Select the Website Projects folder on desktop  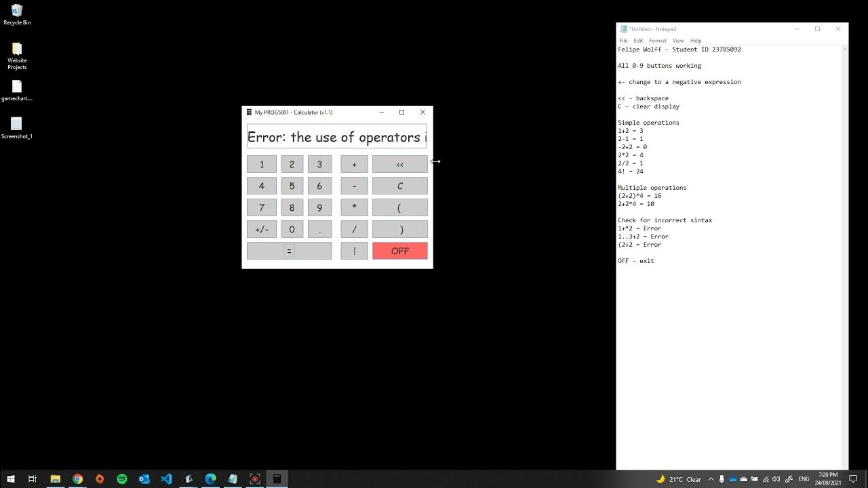[17, 56]
